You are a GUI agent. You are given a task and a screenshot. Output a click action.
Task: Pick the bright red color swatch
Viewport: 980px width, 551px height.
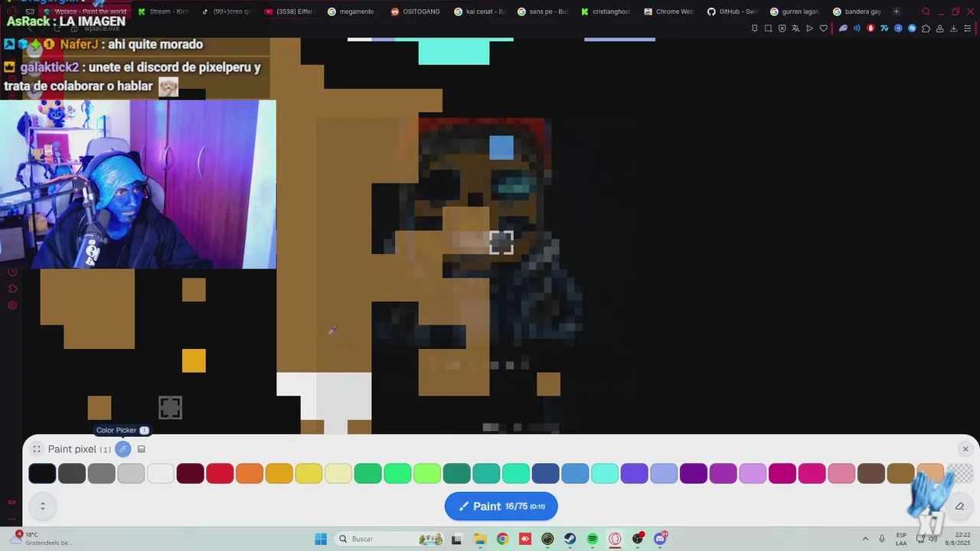(x=220, y=474)
